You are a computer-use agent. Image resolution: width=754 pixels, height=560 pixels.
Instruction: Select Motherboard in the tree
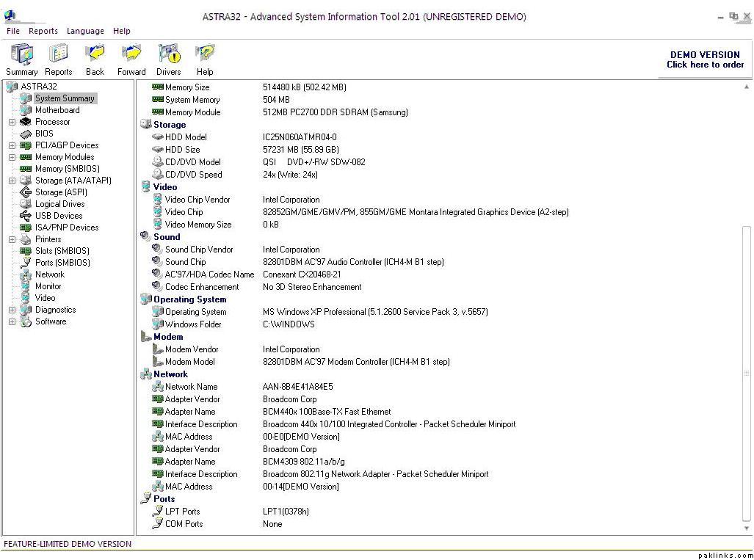pos(57,110)
